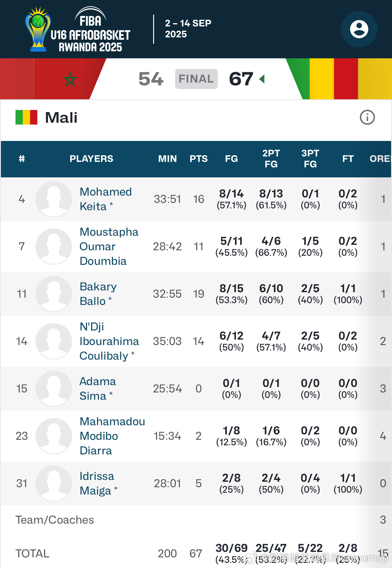Click the Mali flag beside team name

tap(26, 117)
